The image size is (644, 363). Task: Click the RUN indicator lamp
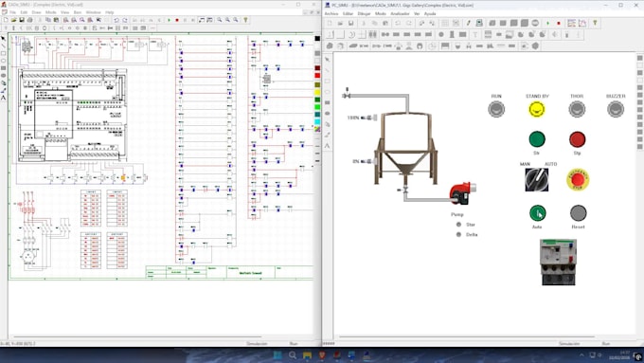[x=496, y=109]
